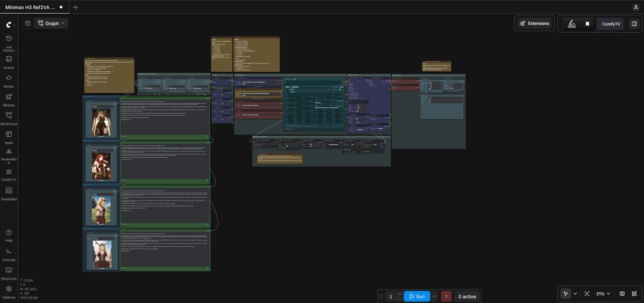
Task: Switch to the Minimax H3 Ref2VA tab
Action: 33,7
